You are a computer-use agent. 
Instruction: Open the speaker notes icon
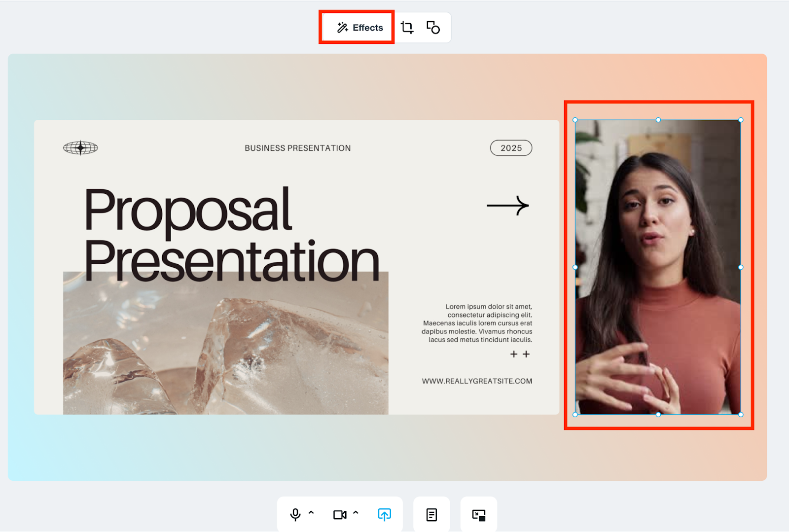click(x=431, y=514)
